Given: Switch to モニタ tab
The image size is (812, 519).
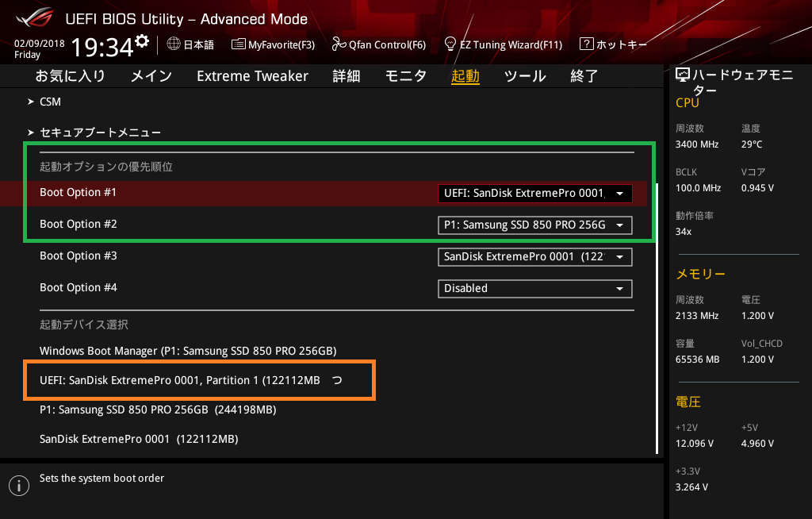Looking at the screenshot, I should 406,75.
